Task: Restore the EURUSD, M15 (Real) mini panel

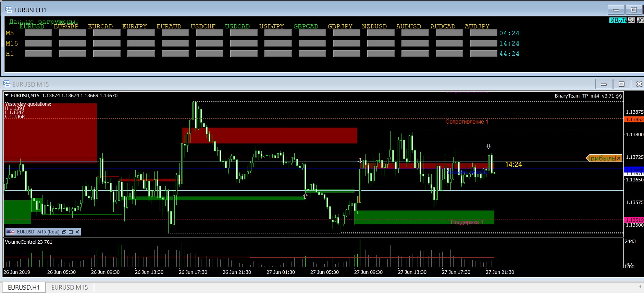Action: [64, 232]
